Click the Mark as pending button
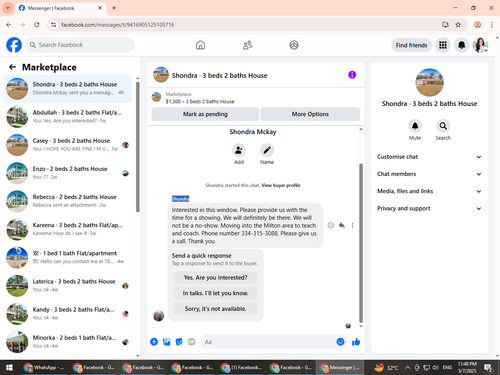Screen dimensions: 500x375 point(205,114)
